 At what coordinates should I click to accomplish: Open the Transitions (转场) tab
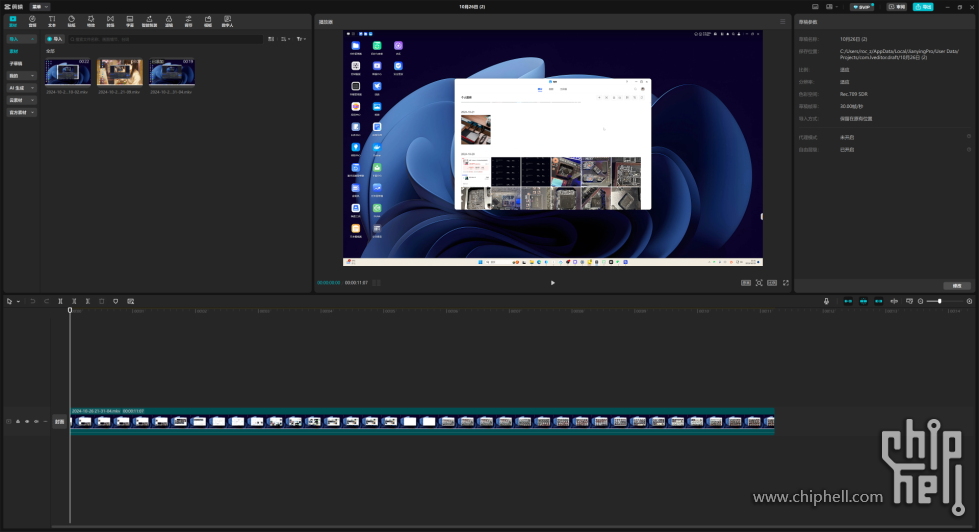point(110,21)
